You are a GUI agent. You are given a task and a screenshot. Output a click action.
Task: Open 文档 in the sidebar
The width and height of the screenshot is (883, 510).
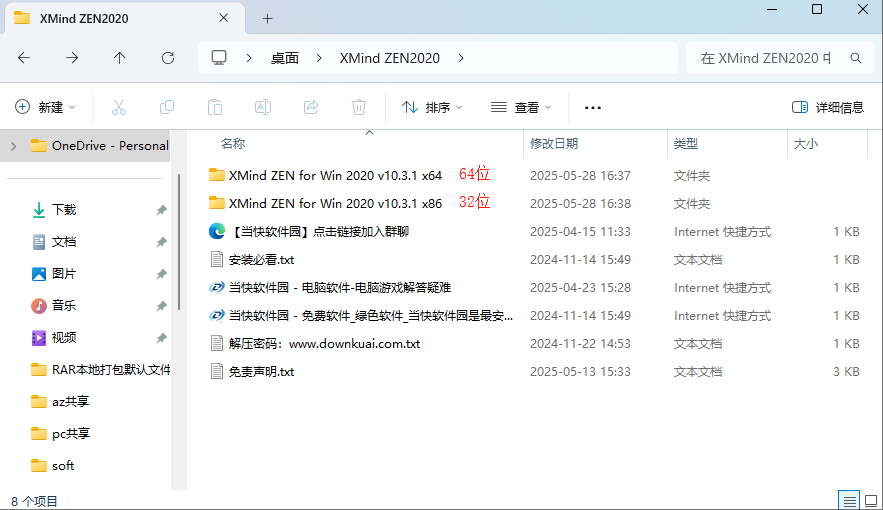[x=64, y=242]
